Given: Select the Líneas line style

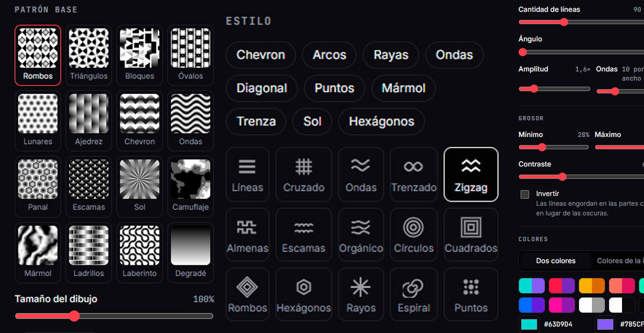Looking at the screenshot, I should click(247, 175).
